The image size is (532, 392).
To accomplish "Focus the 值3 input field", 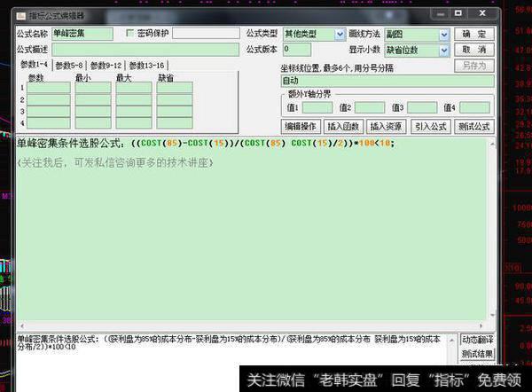I will tap(422, 107).
